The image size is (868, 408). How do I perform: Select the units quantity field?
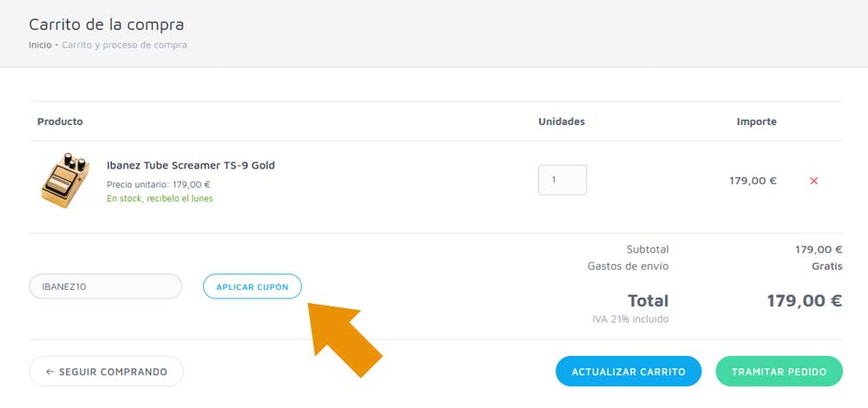point(562,180)
